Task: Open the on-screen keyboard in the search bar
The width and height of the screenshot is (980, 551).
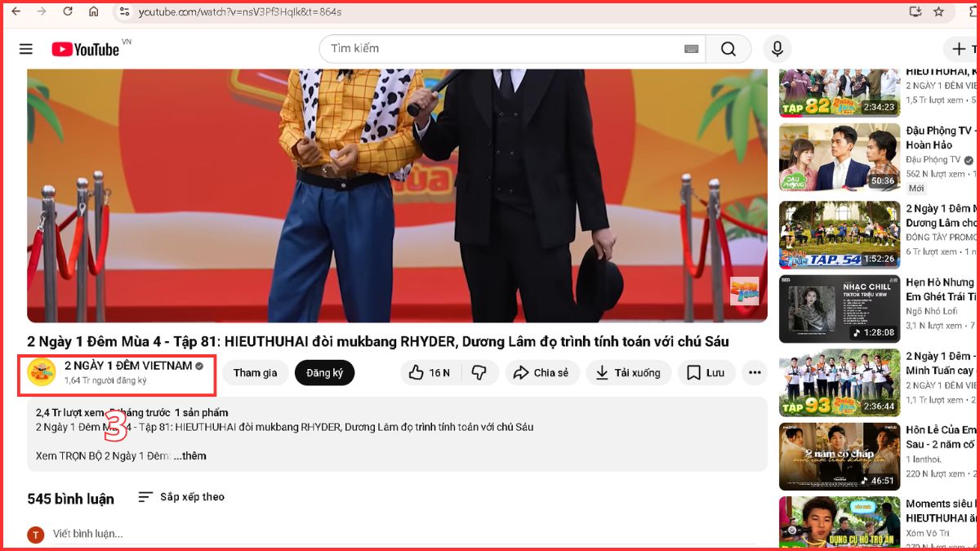Action: click(x=690, y=48)
